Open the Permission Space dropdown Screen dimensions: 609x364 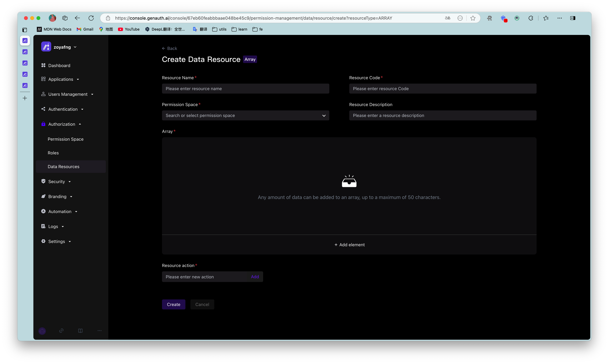point(245,115)
